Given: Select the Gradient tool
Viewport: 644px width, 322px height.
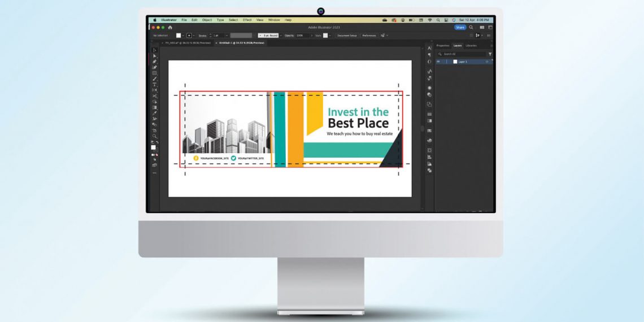Looking at the screenshot, I should pos(154,107).
